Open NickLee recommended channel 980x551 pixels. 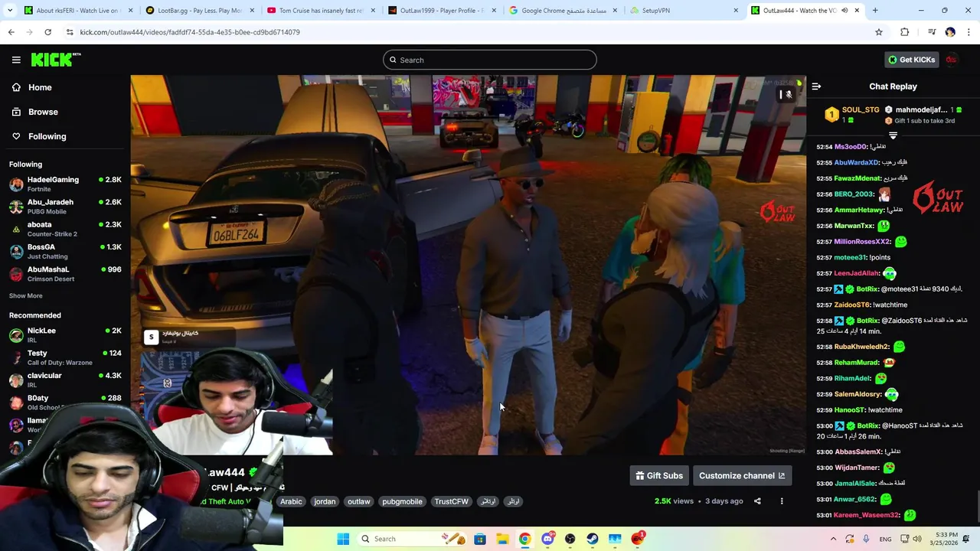click(x=65, y=334)
